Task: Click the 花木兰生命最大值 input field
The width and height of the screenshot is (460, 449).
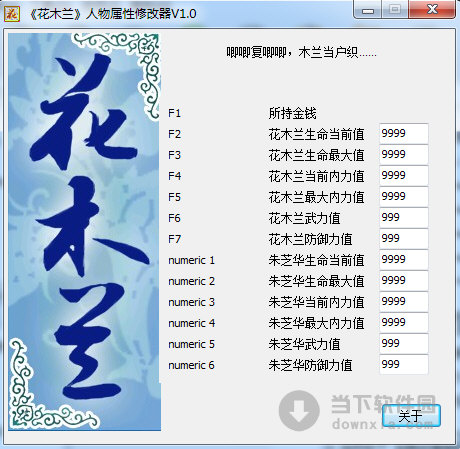Action: pyautogui.click(x=404, y=155)
